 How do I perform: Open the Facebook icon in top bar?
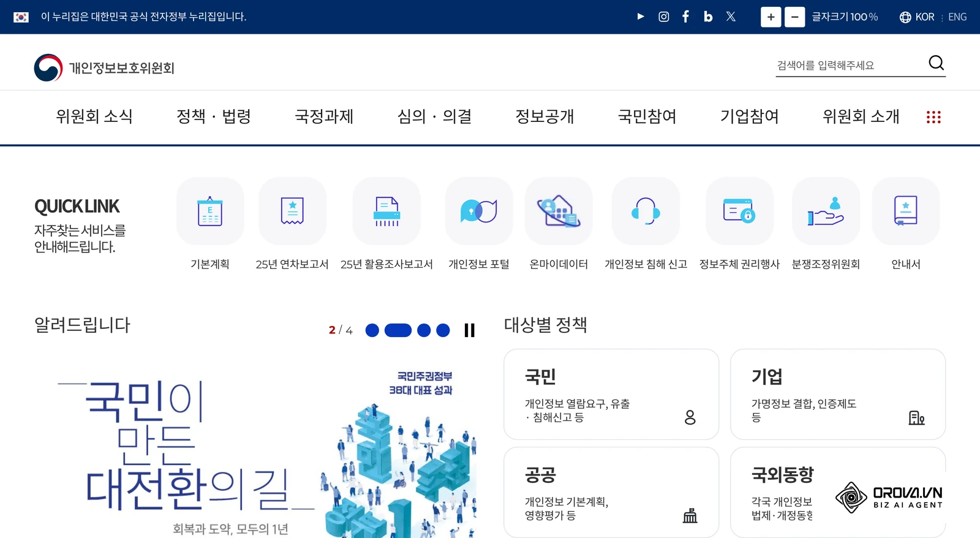click(685, 17)
